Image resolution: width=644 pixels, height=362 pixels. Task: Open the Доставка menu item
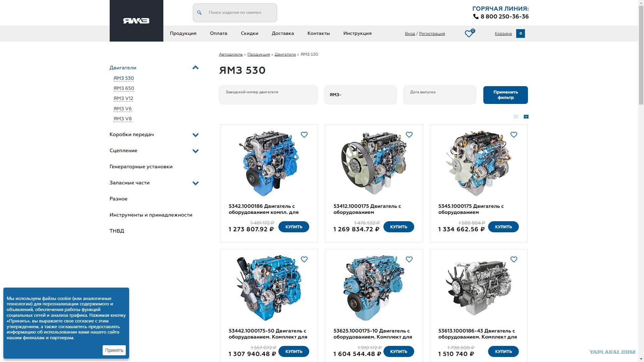(x=283, y=34)
